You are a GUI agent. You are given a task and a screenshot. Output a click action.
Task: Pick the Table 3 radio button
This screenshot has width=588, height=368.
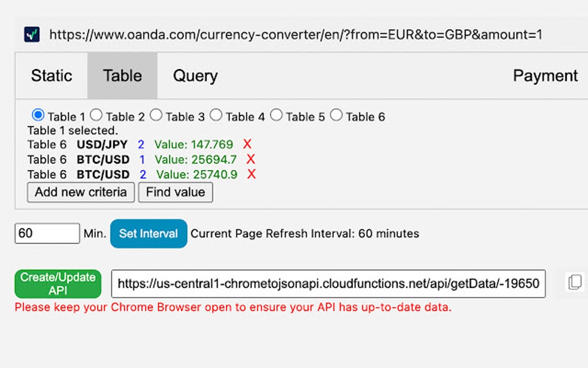[156, 115]
